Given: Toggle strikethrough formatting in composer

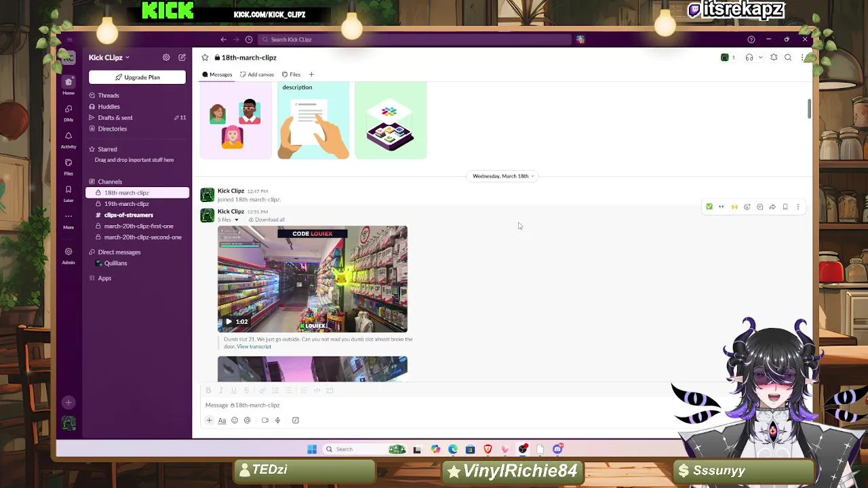Looking at the screenshot, I should pos(246,390).
